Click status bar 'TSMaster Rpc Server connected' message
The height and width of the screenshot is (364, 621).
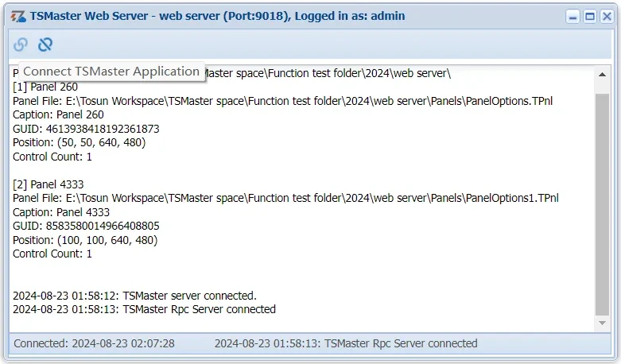[x=346, y=343]
